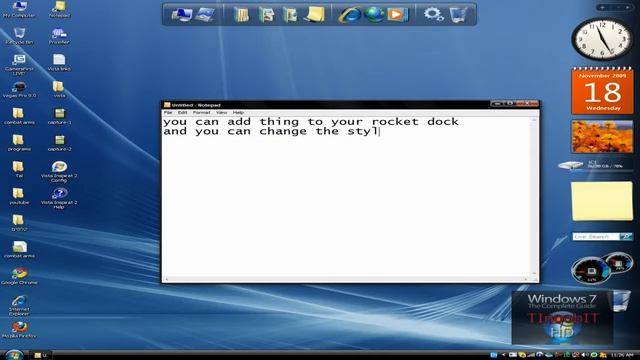Screen dimensions: 640x360
Task: Launch Google Chrome from the desktop
Action: pyautogui.click(x=19, y=276)
